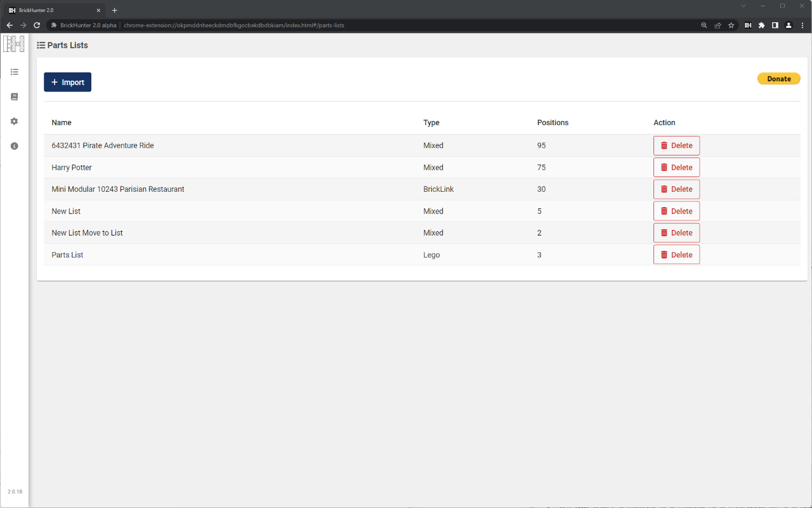Open the Chrome three-dot menu
The image size is (812, 508).
[x=802, y=25]
